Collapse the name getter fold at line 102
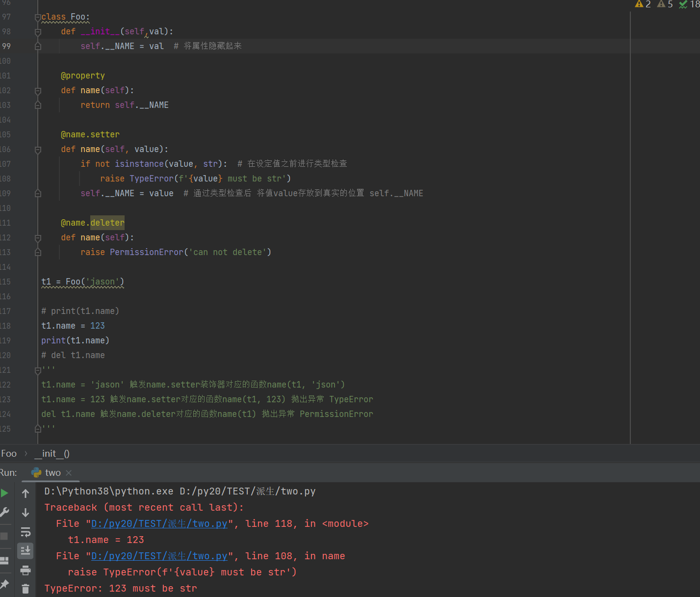 tap(38, 91)
